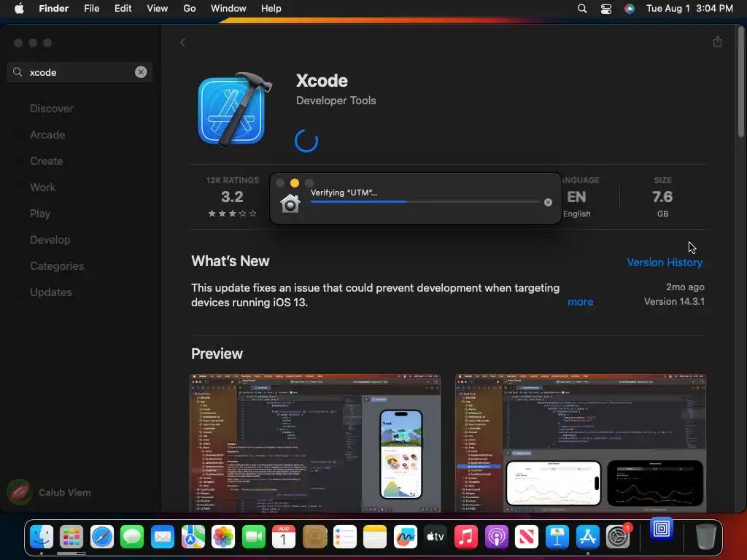Open Finder from the dock

(x=42, y=537)
